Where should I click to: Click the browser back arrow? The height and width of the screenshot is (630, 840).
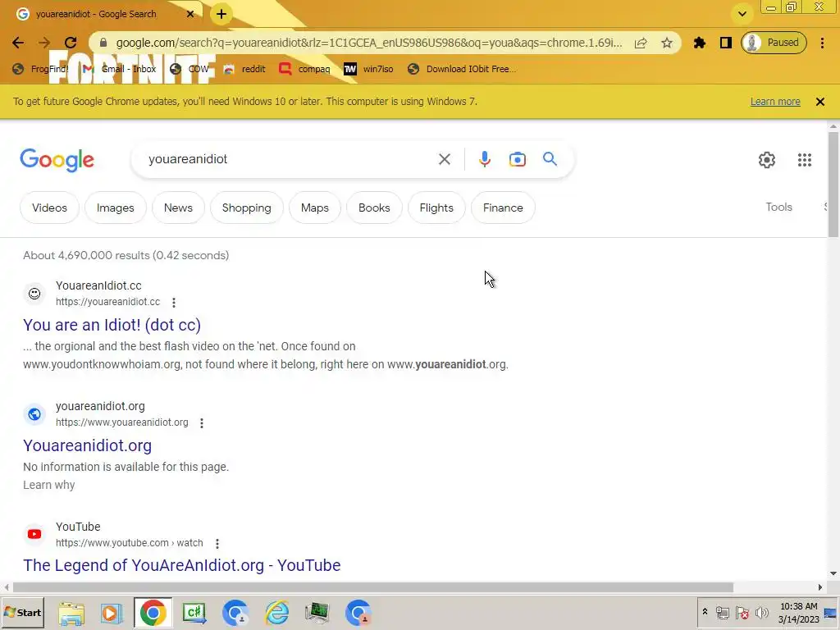18,43
